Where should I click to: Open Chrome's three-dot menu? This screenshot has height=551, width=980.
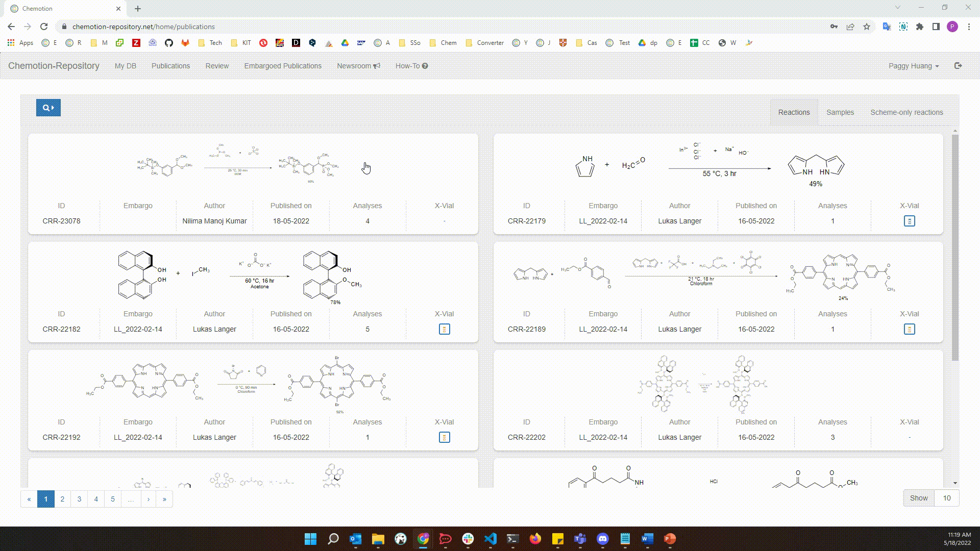(x=969, y=27)
